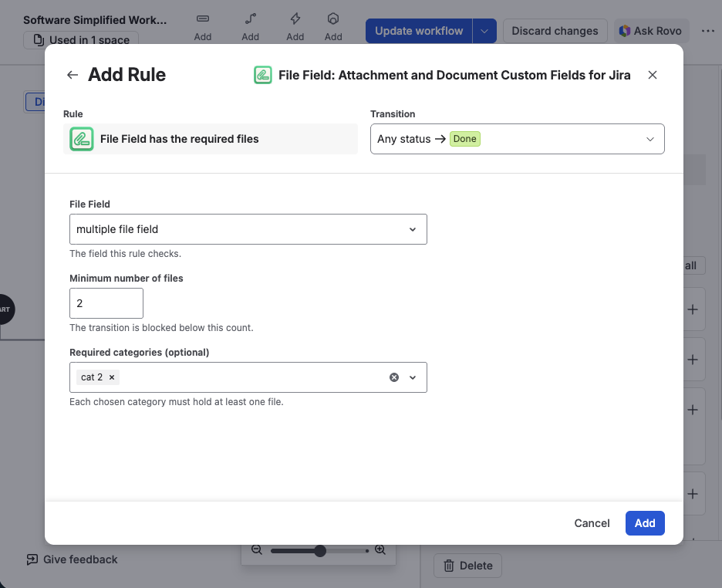Remove the cat 2 category tag
Viewport: 722px width, 588px height.
pyautogui.click(x=112, y=377)
